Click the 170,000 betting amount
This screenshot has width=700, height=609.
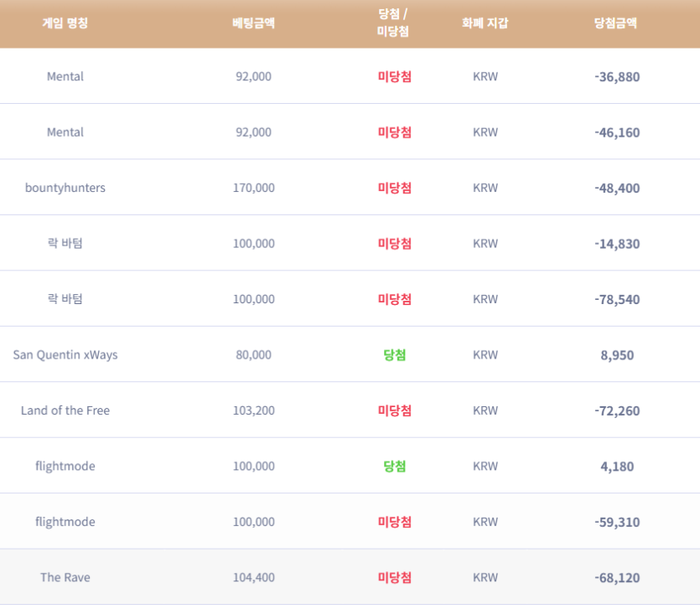[253, 188]
